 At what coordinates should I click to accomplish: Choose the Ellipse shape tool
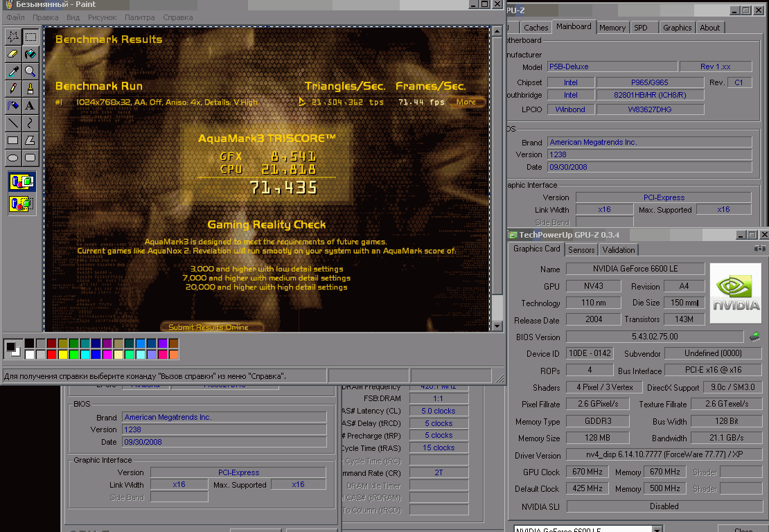tap(13, 158)
